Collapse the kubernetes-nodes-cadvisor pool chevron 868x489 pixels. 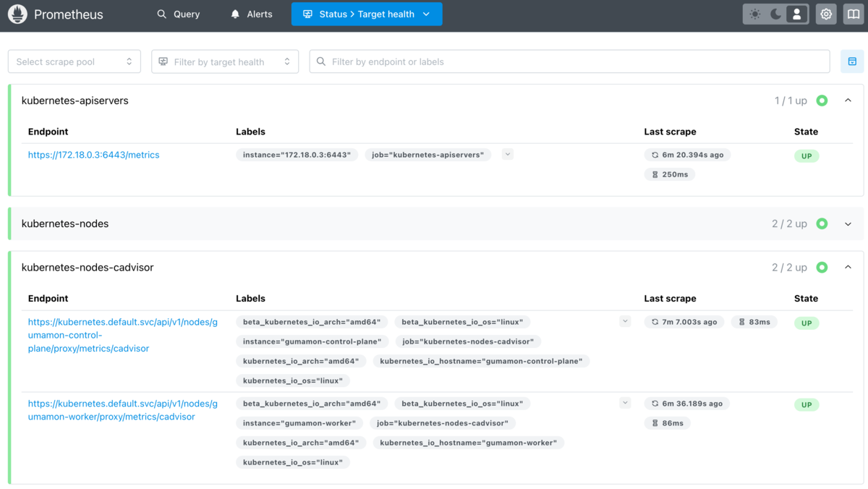848,268
